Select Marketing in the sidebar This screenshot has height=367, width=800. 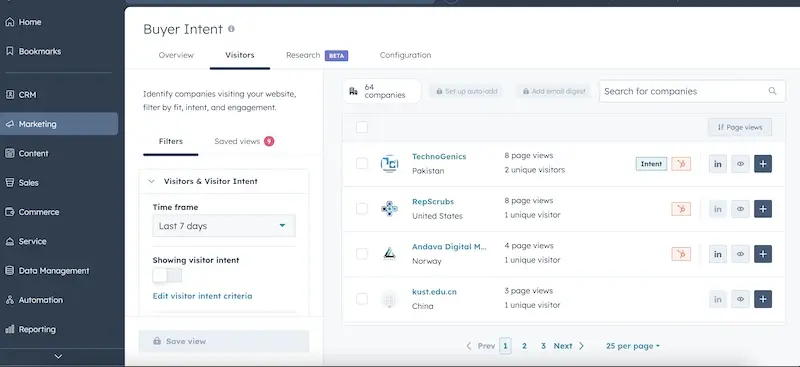point(59,124)
